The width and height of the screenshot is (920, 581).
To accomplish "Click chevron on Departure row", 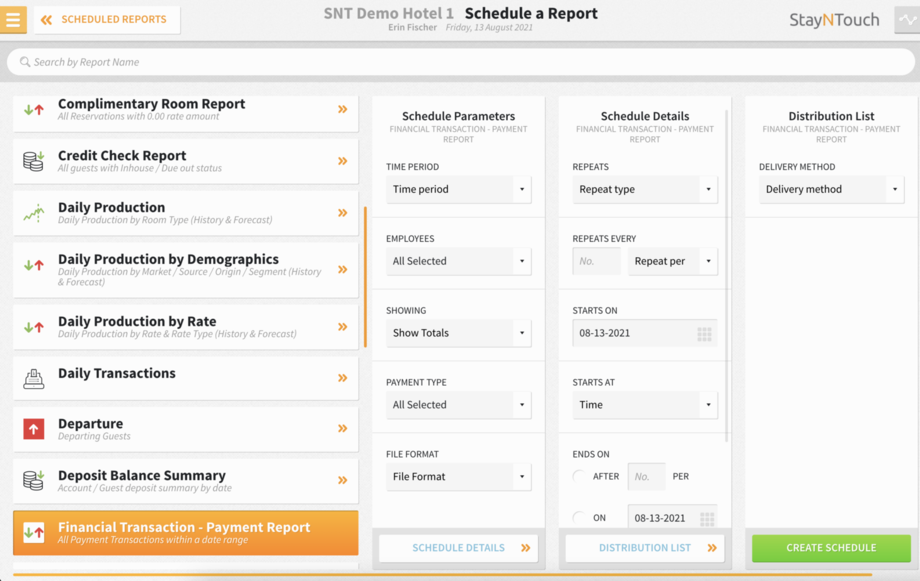I will click(343, 428).
